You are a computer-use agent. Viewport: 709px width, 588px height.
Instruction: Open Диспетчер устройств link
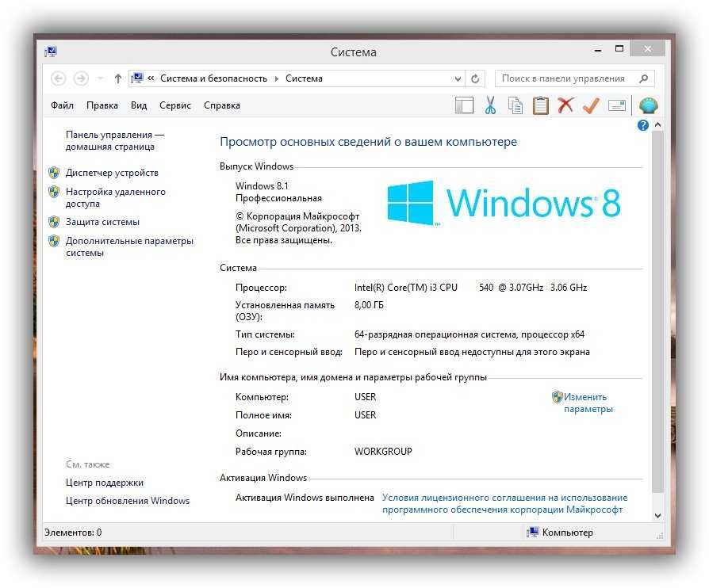click(x=112, y=173)
